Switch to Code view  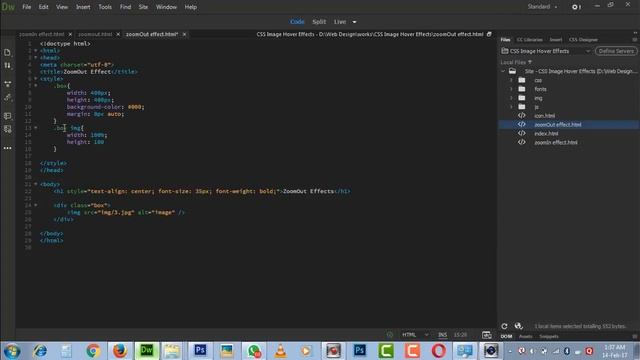(297, 22)
